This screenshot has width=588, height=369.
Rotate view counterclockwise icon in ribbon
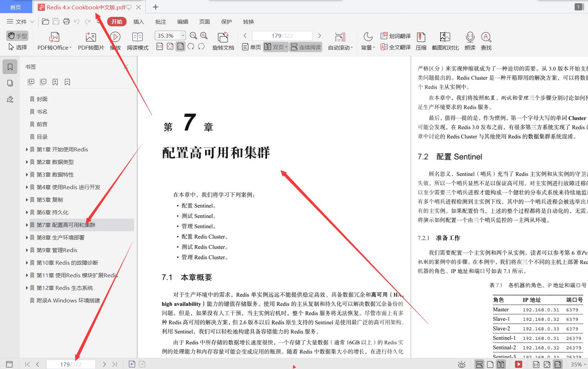pyautogui.click(x=201, y=46)
